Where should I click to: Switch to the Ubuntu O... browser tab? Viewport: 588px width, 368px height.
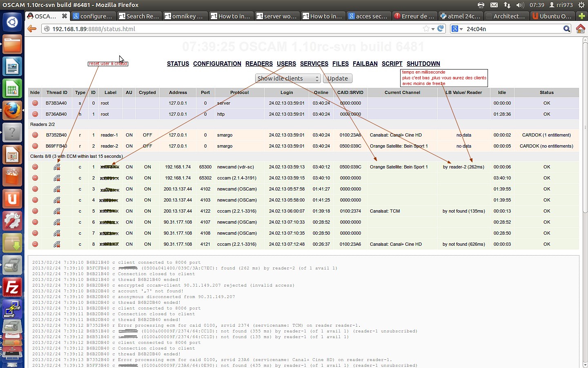(x=552, y=16)
